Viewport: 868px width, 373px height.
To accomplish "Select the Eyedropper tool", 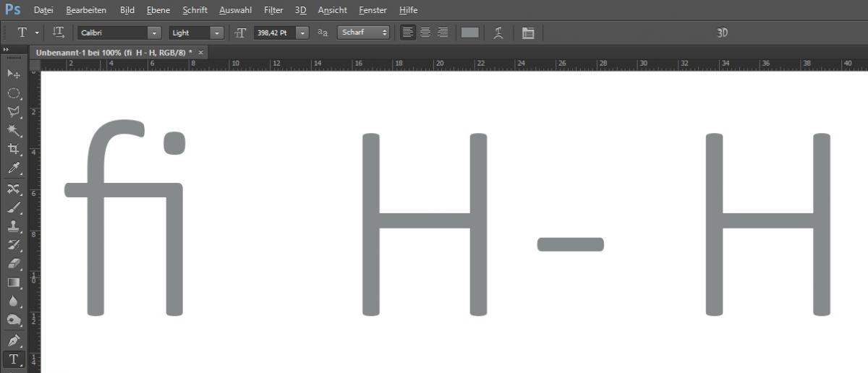I will 13,168.
